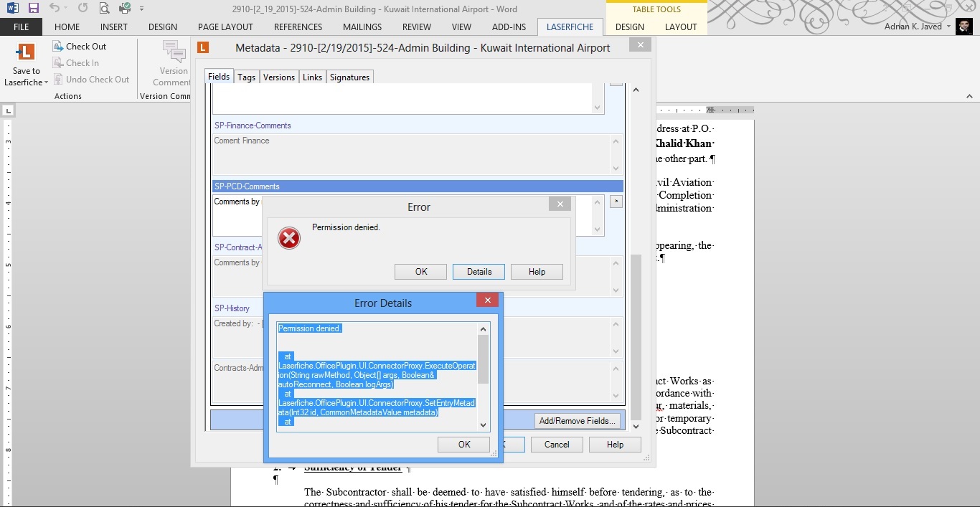
Task: Click user name Adnan K. Javed
Action: 913,27
